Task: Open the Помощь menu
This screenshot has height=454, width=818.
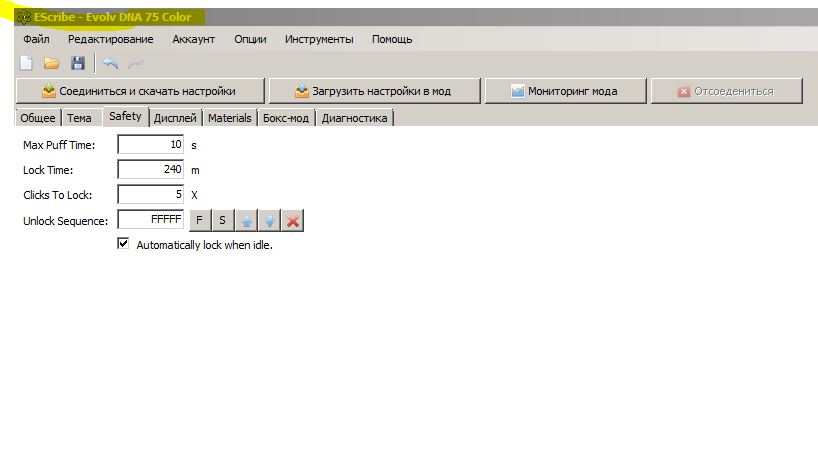Action: (x=392, y=39)
